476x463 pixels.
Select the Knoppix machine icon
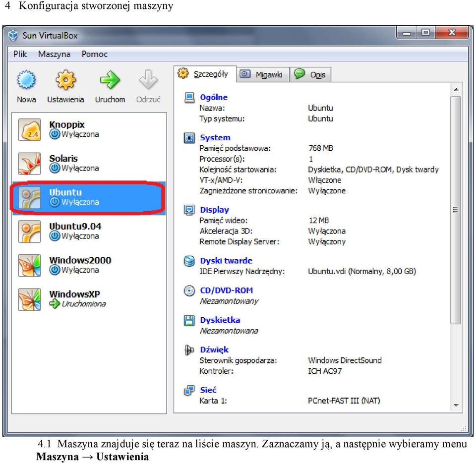click(x=29, y=130)
